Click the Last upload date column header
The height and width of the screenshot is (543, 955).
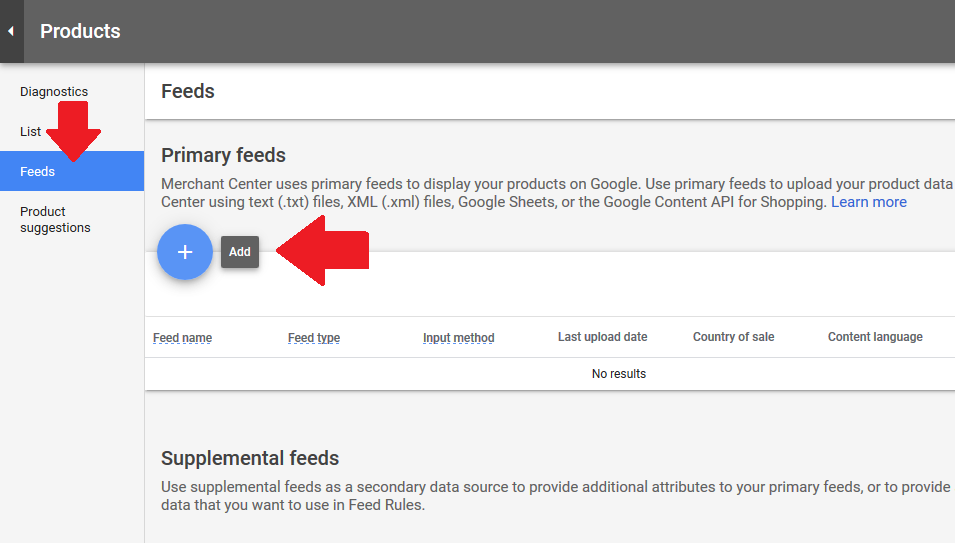602,337
